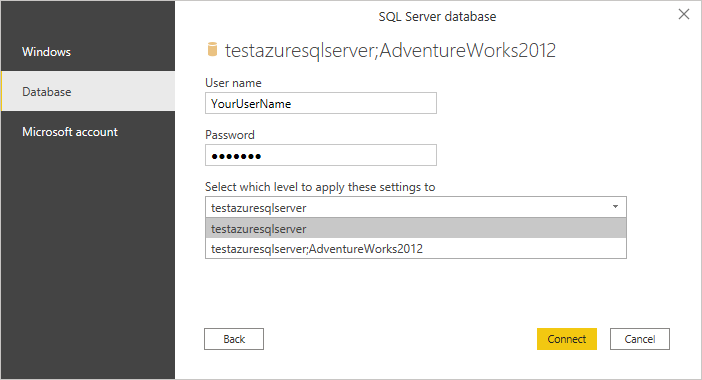Open the Microsoft account tab
This screenshot has width=702, height=380.
pyautogui.click(x=88, y=132)
